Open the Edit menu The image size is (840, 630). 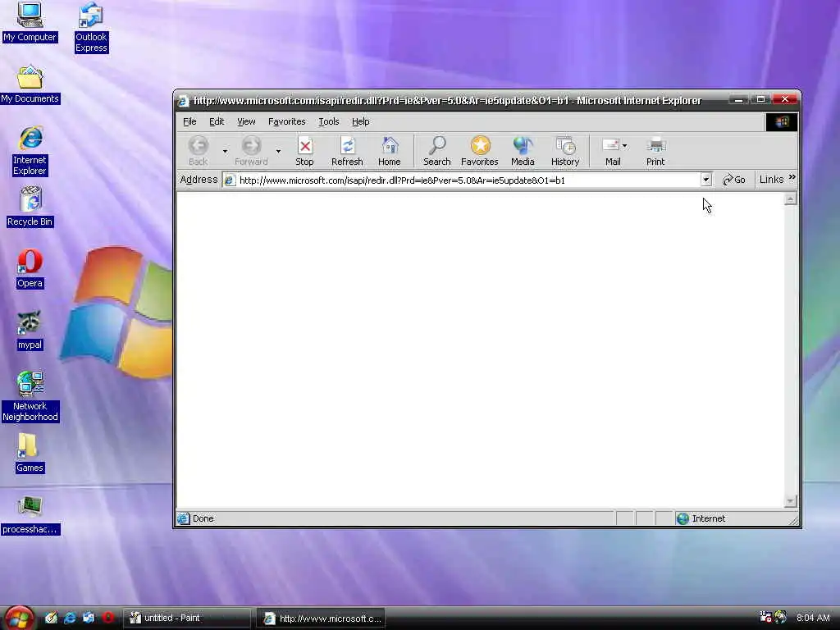click(217, 121)
